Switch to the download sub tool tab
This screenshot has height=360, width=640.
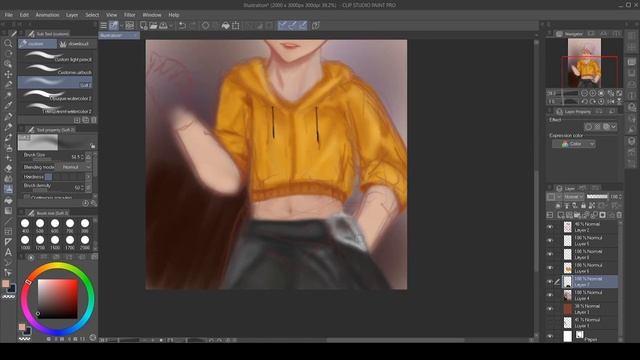76,44
